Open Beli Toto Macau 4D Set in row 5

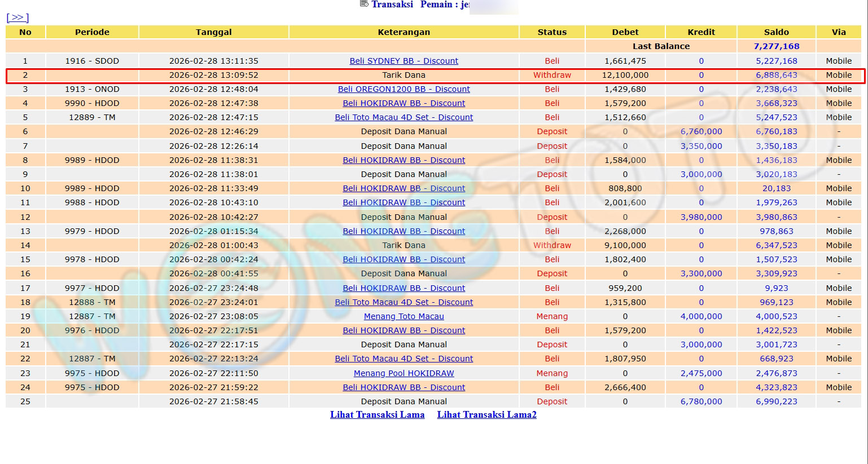[x=404, y=117]
